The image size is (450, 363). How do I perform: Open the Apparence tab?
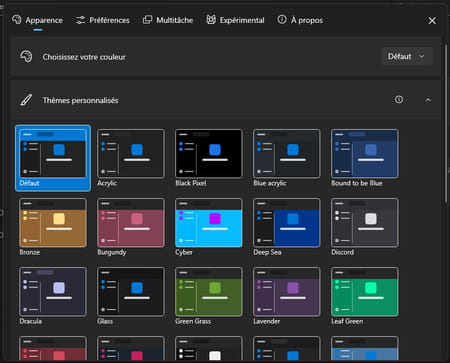(x=37, y=20)
